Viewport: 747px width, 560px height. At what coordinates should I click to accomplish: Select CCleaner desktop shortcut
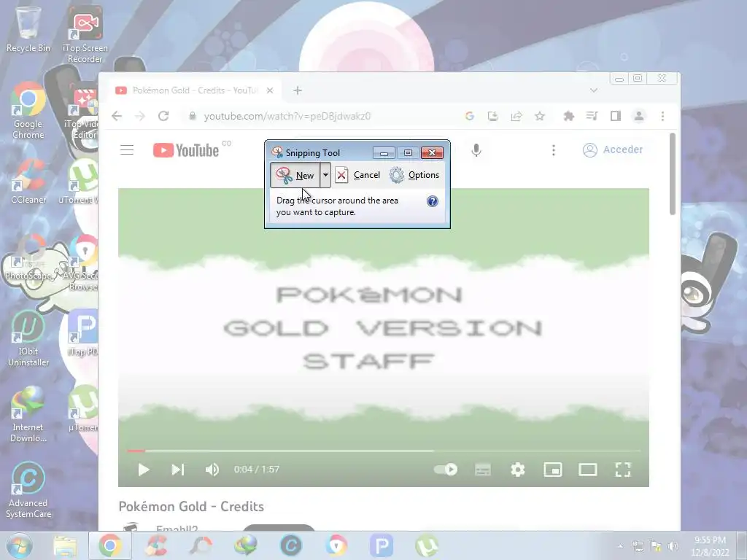click(28, 182)
